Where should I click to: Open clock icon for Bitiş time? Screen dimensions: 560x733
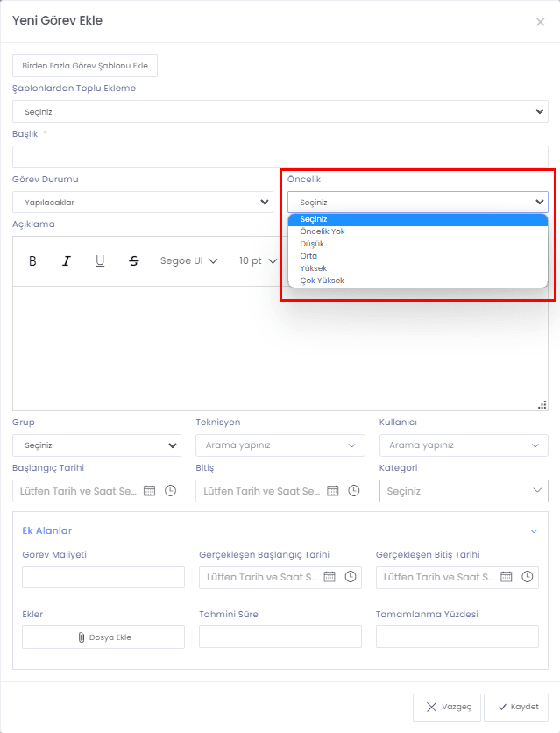click(354, 491)
